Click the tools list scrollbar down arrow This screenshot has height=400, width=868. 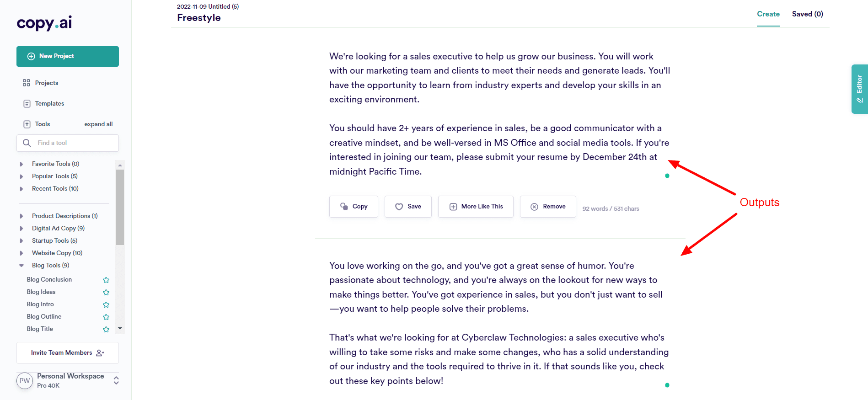coord(120,328)
